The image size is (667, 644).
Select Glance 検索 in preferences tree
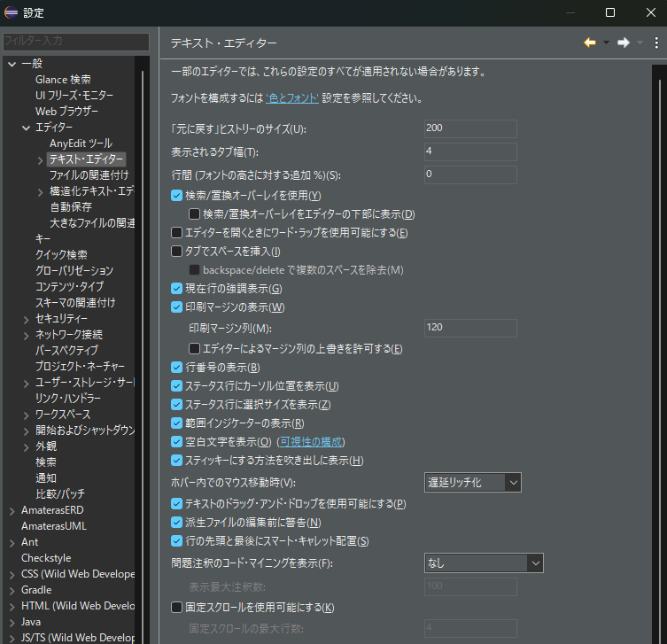click(63, 80)
